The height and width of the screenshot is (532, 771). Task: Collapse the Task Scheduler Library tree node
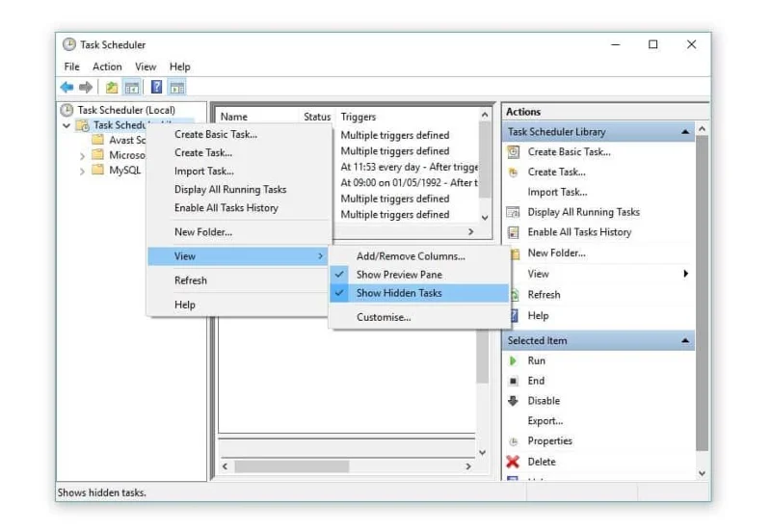pos(66,125)
